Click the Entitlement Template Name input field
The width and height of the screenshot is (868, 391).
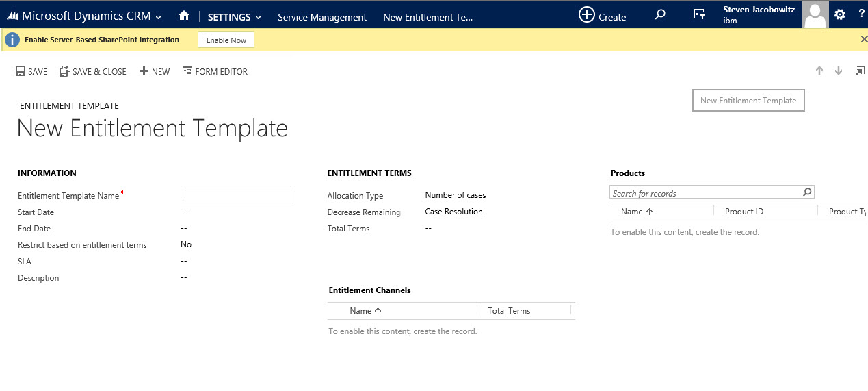point(237,195)
